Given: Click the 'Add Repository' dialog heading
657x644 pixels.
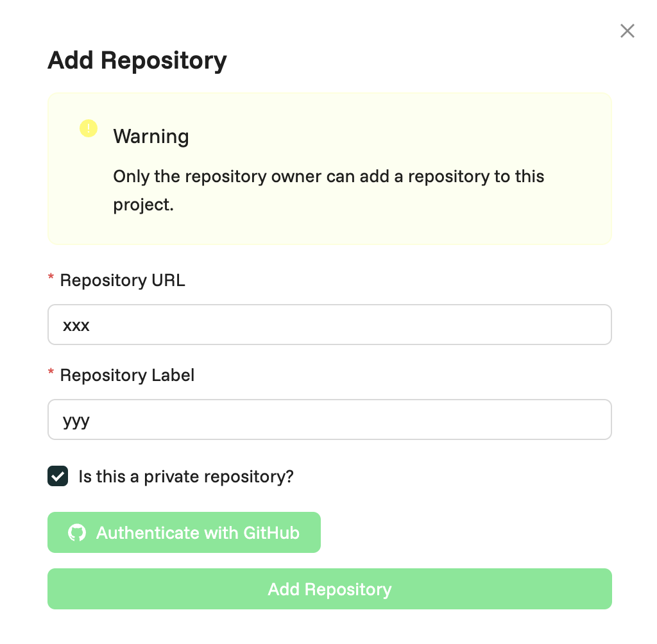Looking at the screenshot, I should (137, 60).
